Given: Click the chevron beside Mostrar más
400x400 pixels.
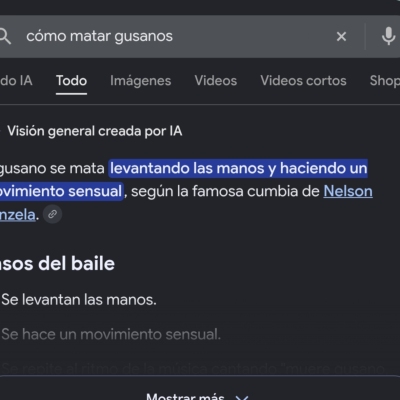Looking at the screenshot, I should tap(242, 397).
